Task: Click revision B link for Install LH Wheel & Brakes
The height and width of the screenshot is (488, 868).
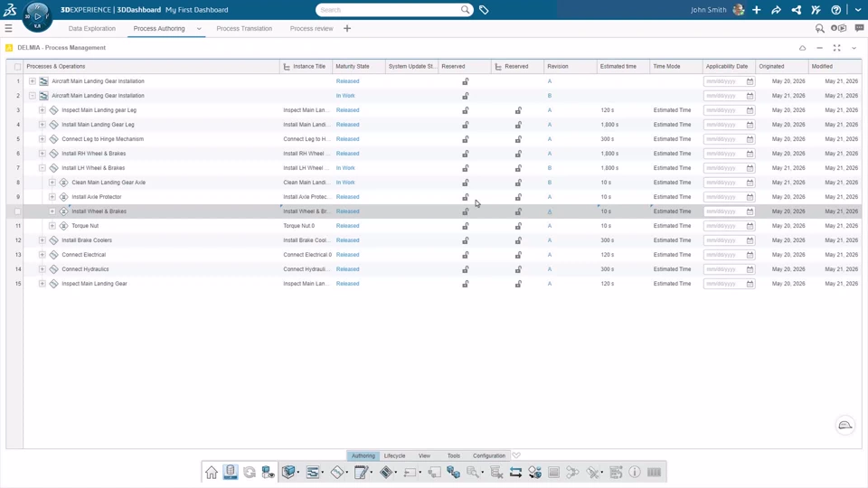Action: [x=550, y=168]
